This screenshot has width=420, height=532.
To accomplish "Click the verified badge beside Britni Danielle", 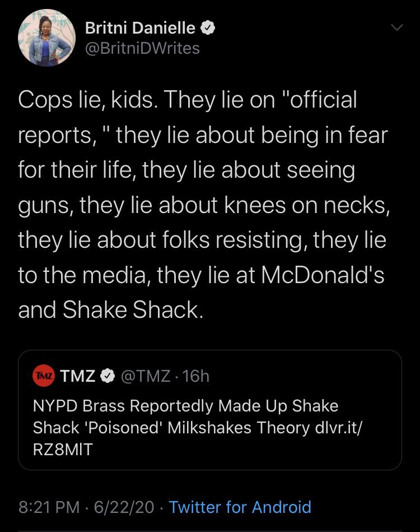I will (x=208, y=27).
